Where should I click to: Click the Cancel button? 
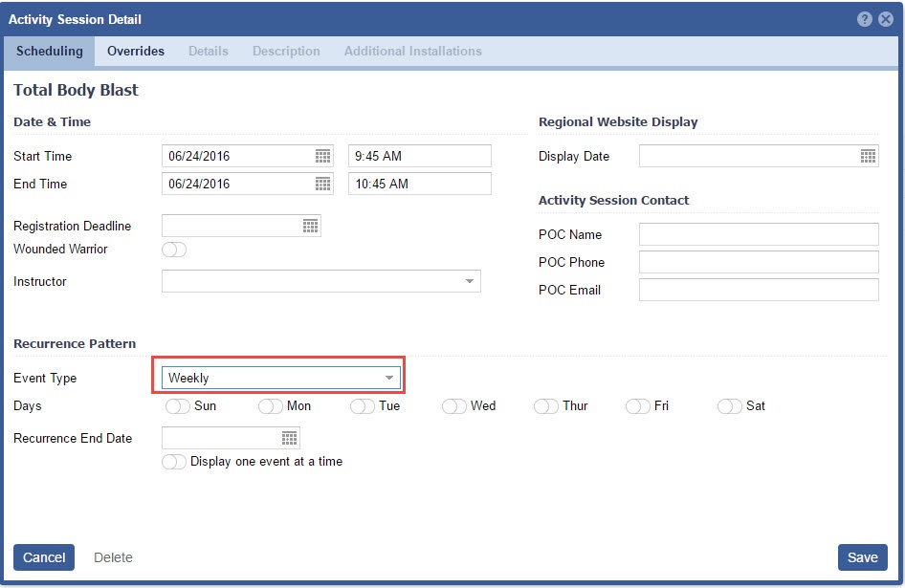(44, 557)
